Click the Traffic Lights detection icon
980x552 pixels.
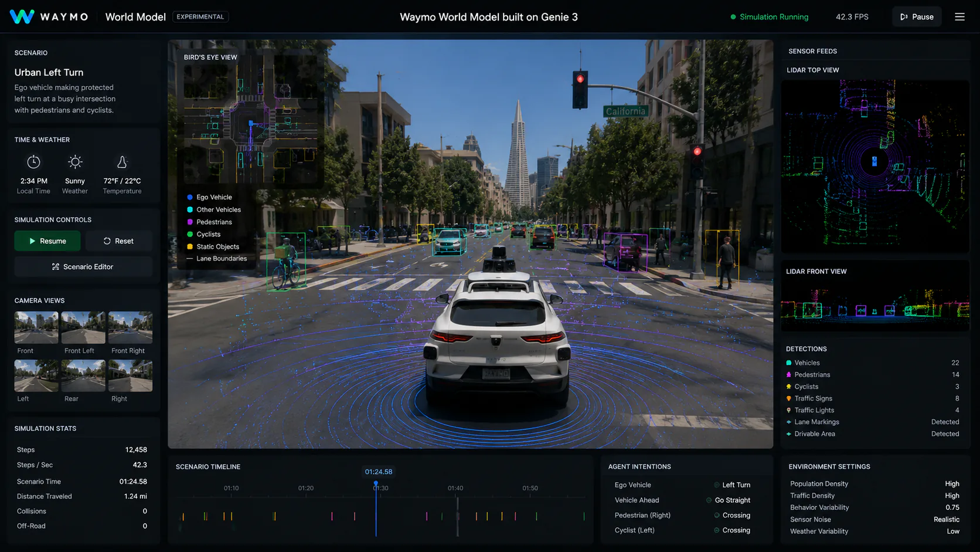(788, 410)
